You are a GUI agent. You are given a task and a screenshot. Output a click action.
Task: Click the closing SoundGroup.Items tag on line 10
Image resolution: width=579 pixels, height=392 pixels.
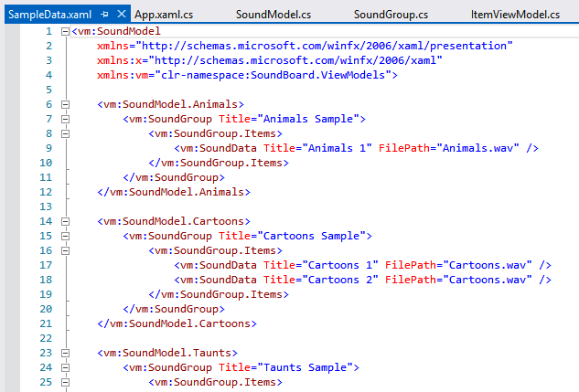[219, 163]
